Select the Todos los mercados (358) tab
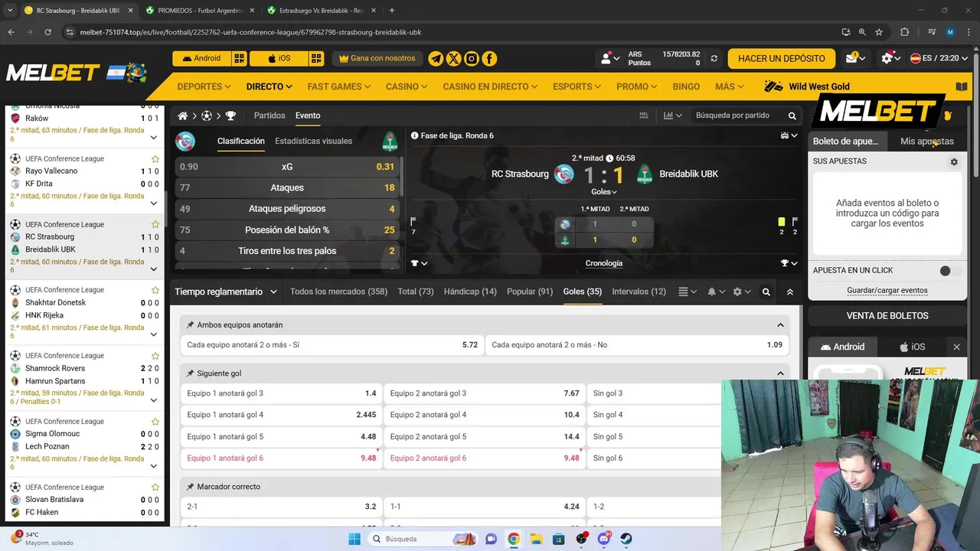Viewport: 980px width, 551px height. pos(338,292)
